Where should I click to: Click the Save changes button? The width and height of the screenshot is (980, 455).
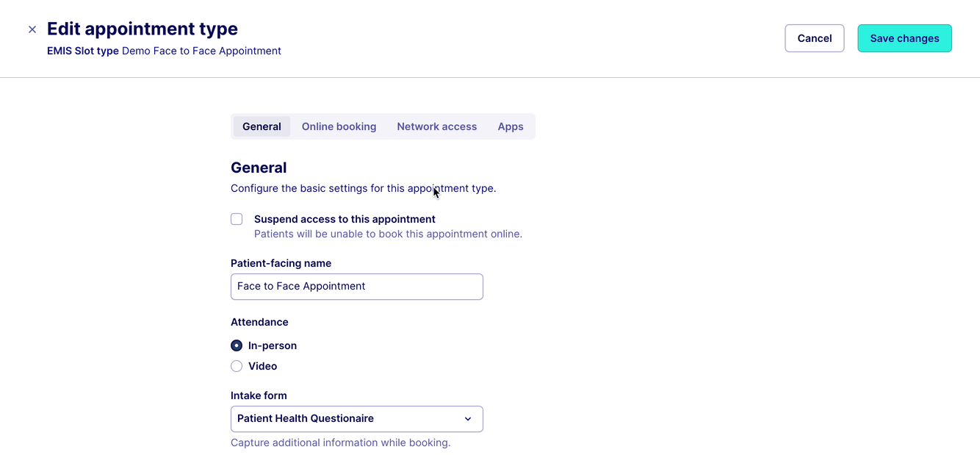[x=904, y=38]
